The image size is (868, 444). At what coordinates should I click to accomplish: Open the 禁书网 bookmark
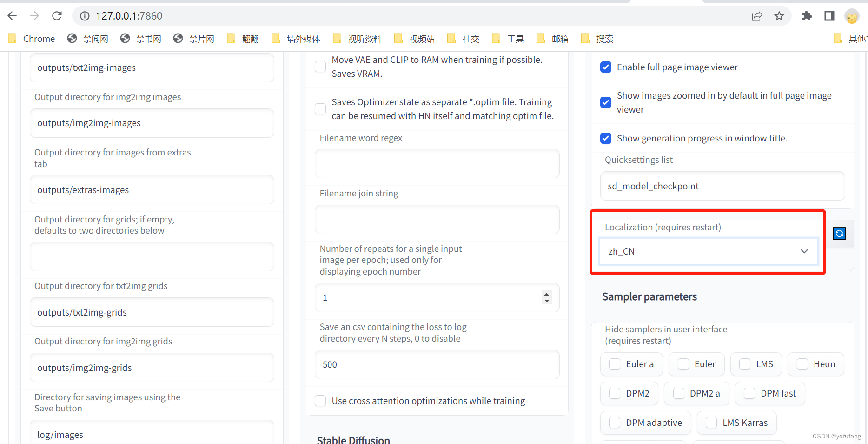point(141,39)
